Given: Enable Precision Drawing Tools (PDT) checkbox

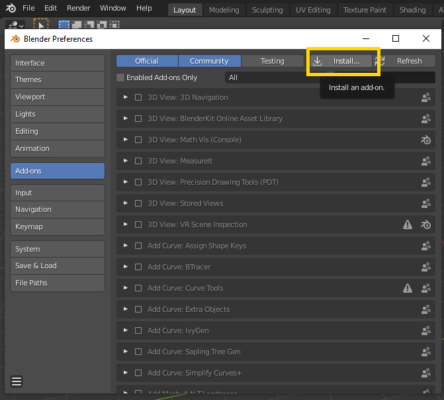Looking at the screenshot, I should (x=138, y=182).
